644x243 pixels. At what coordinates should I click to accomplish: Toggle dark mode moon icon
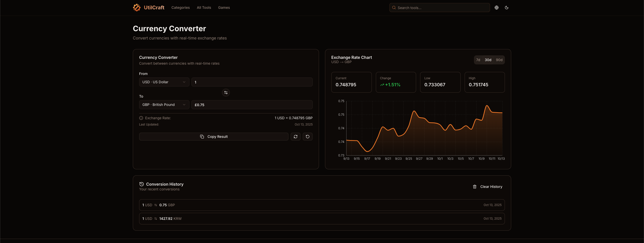click(507, 8)
